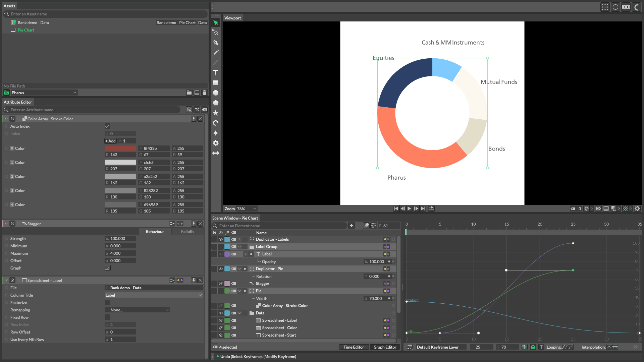This screenshot has height=362, width=644.
Task: Click the red Color 0 swatch
Action: [120, 148]
